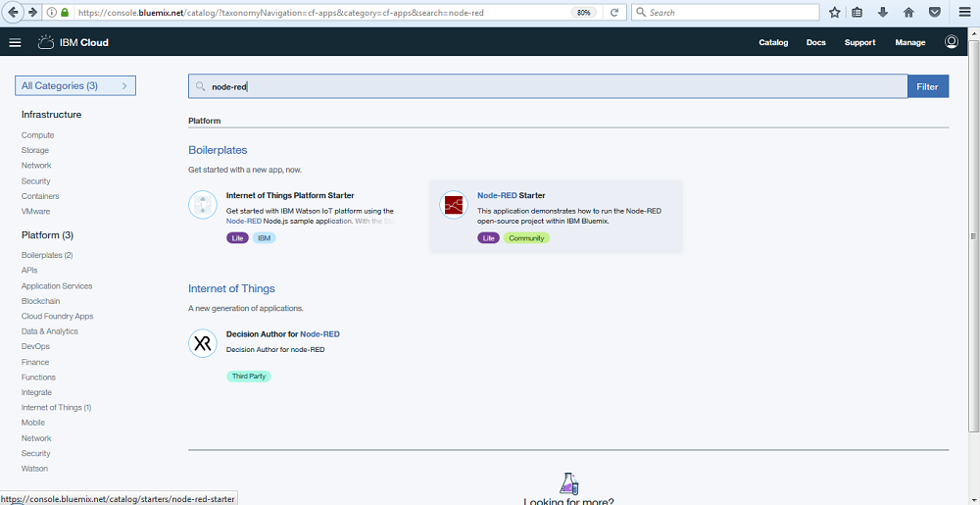The width and height of the screenshot is (980, 505).
Task: Click the IBM Cloud logo
Action: tap(73, 42)
